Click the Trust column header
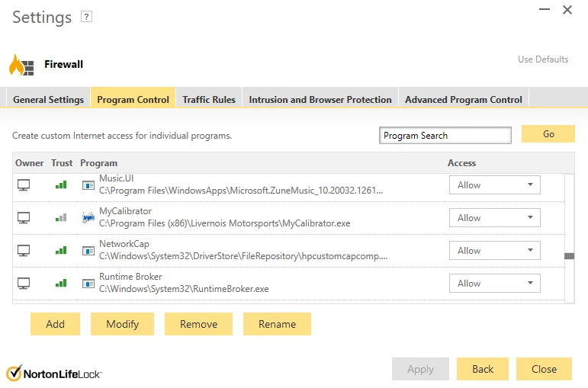 (x=62, y=163)
